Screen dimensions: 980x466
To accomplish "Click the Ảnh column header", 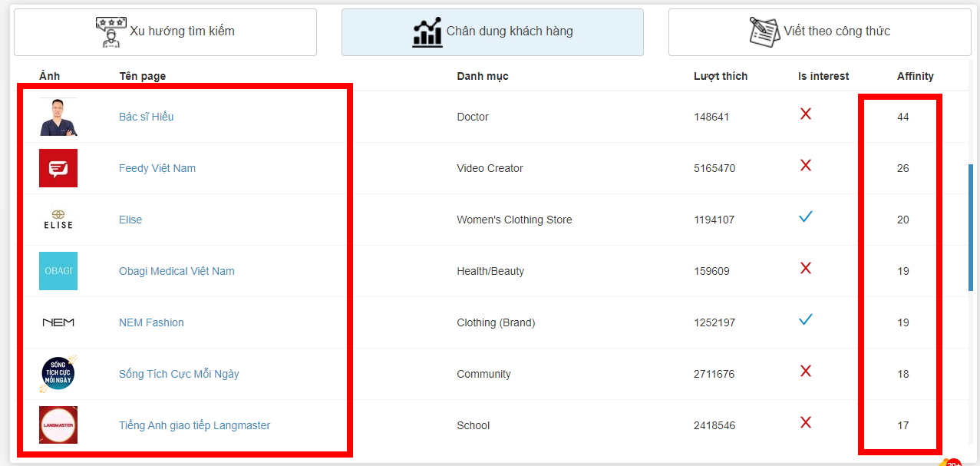I will tap(49, 76).
